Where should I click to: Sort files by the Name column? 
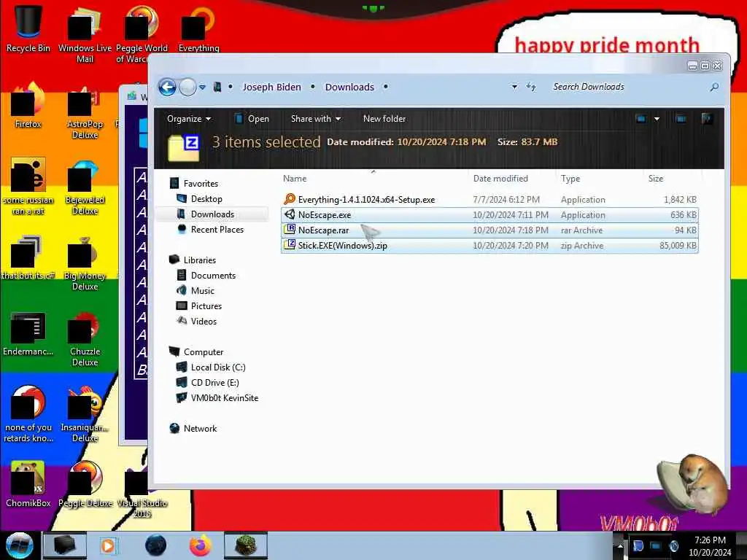295,179
